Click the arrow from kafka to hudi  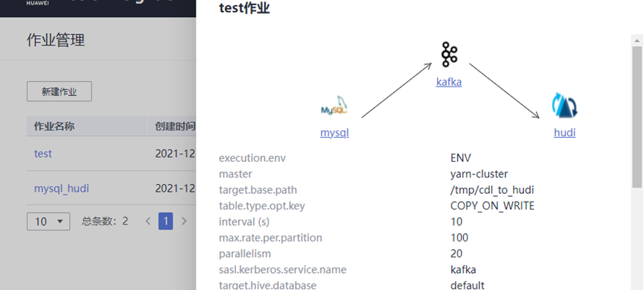pos(504,91)
